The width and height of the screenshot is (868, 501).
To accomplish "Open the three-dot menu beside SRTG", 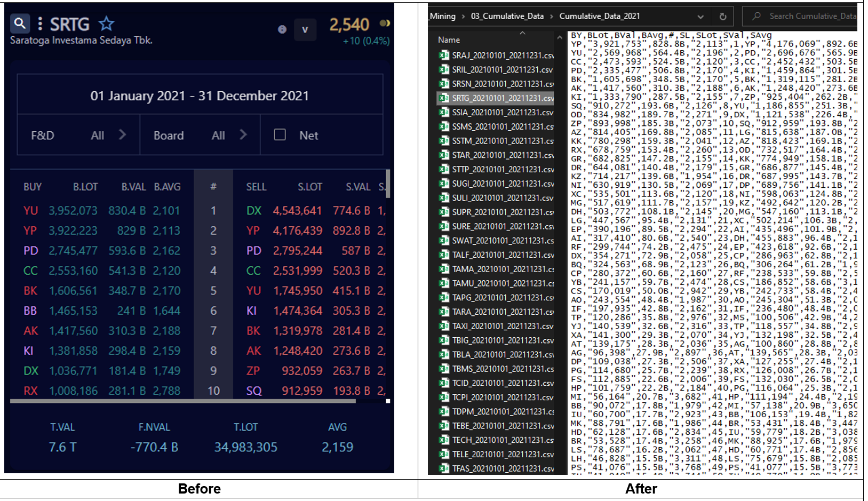I will pyautogui.click(x=40, y=23).
